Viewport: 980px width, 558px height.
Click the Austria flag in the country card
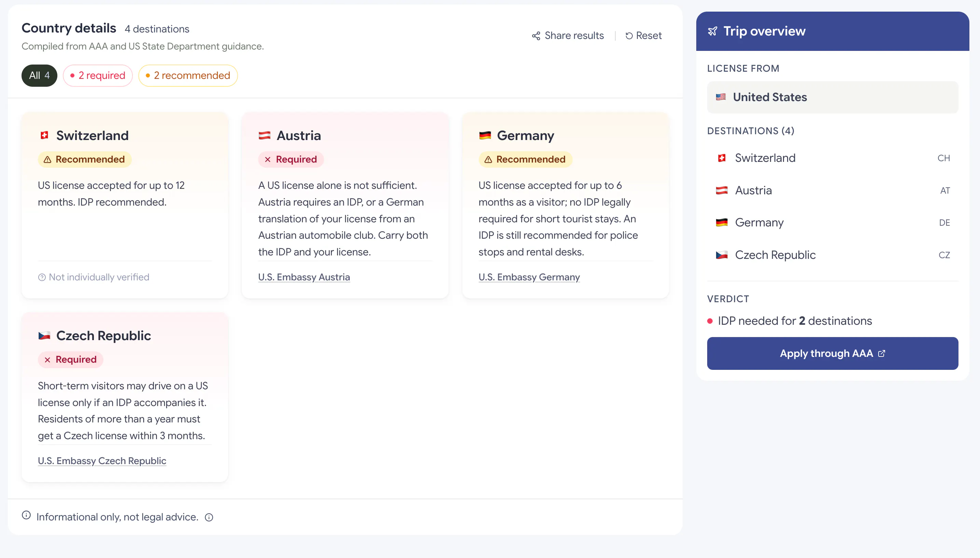(264, 135)
